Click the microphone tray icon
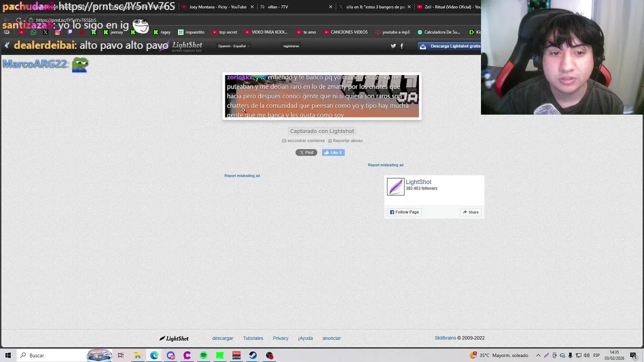This screenshot has width=644, height=362. coord(571,355)
